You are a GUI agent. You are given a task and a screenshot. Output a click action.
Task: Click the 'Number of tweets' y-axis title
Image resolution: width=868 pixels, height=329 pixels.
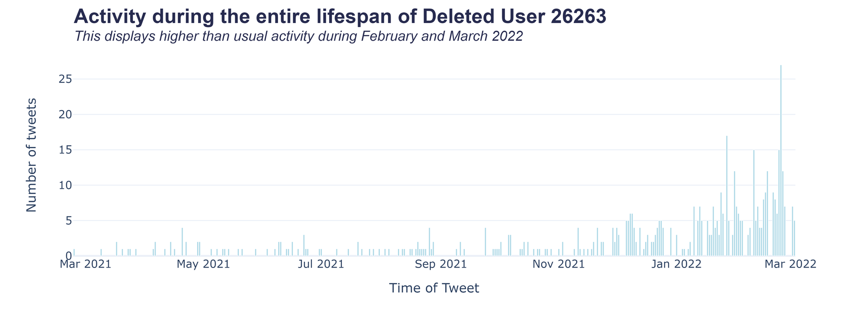[31, 155]
